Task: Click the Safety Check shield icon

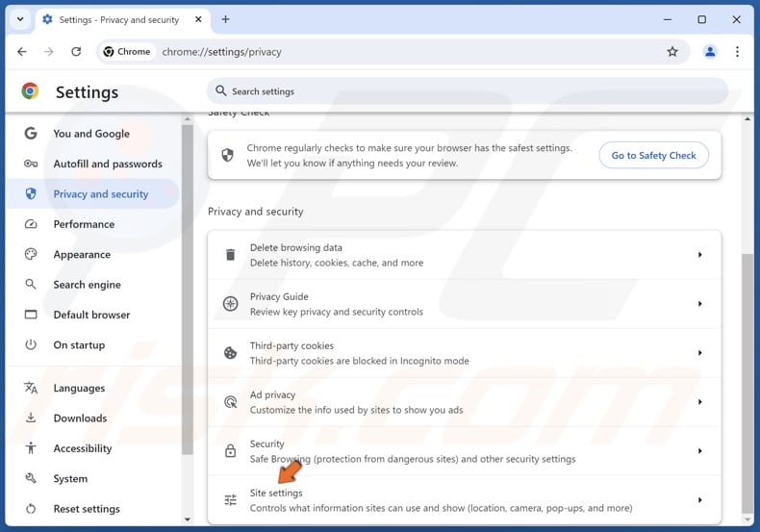Action: [x=227, y=155]
